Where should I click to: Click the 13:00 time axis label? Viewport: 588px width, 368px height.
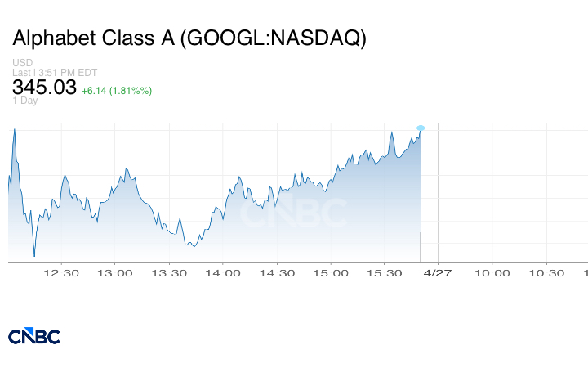[x=114, y=273]
